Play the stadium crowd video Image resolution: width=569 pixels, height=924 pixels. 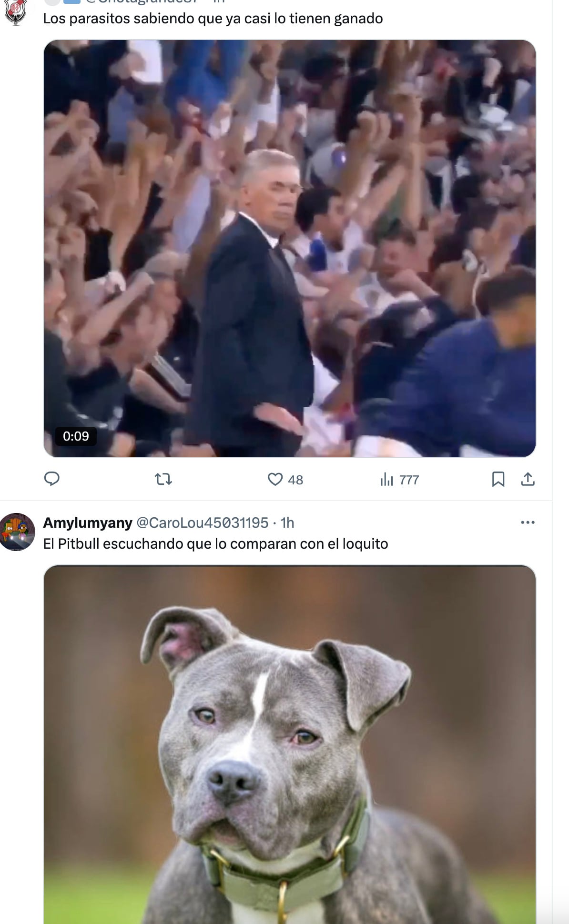pos(290,248)
